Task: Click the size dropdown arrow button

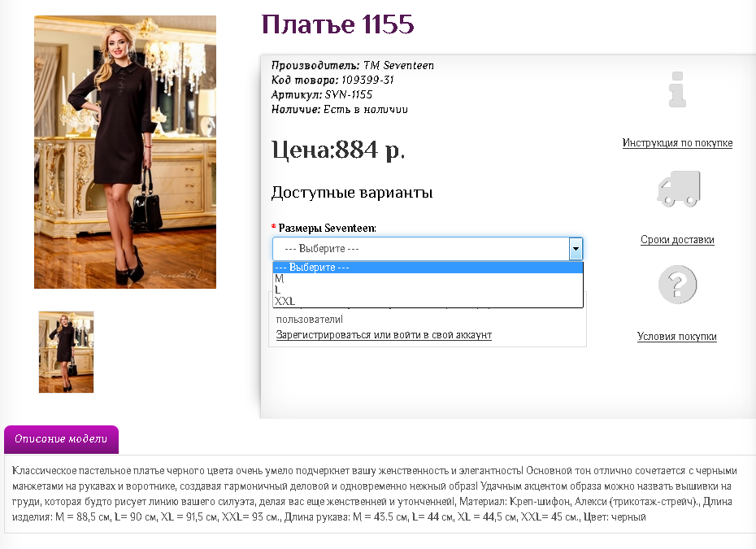Action: point(576,249)
